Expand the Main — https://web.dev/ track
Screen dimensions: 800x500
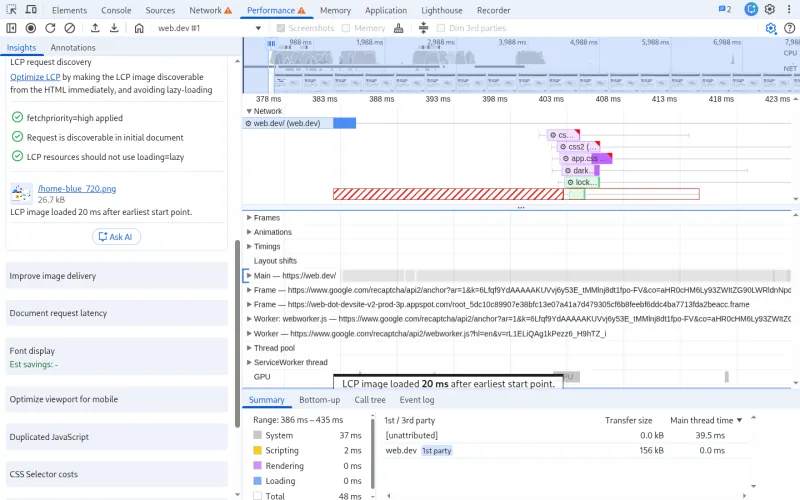(249, 276)
